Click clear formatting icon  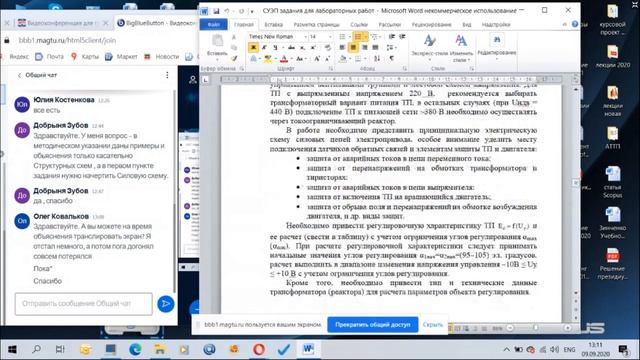pos(328,47)
